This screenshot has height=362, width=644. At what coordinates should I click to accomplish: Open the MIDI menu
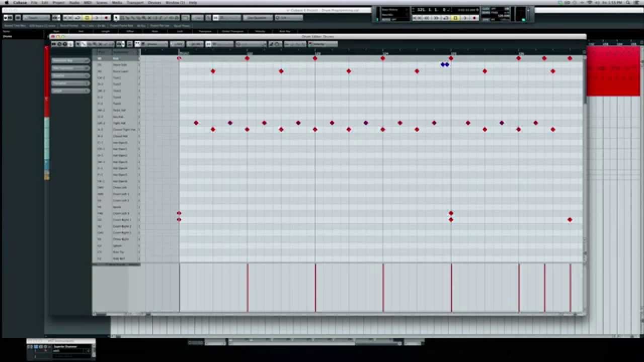88,3
